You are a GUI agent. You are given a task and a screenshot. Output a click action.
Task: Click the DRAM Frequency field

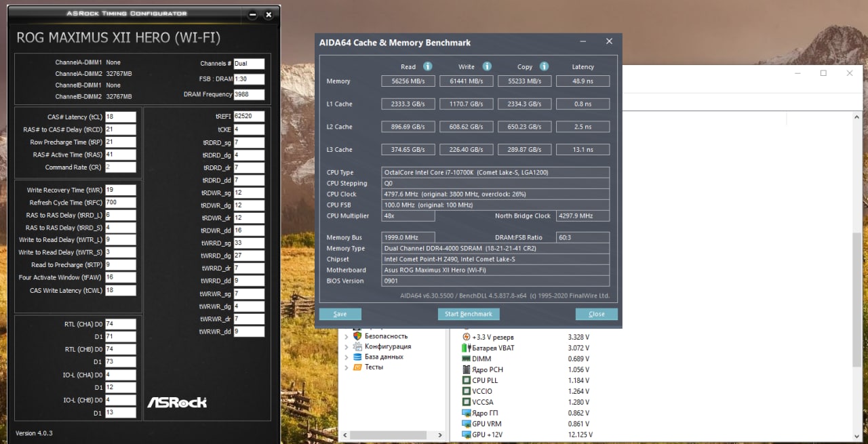(x=249, y=95)
